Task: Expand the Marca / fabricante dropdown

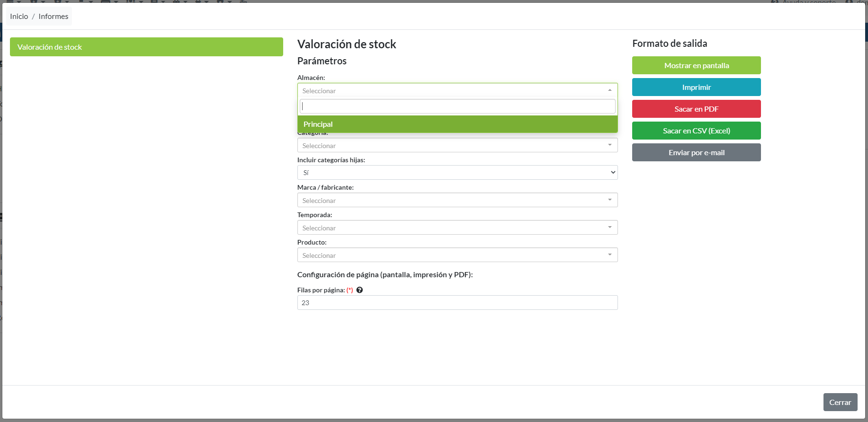Action: tap(457, 201)
